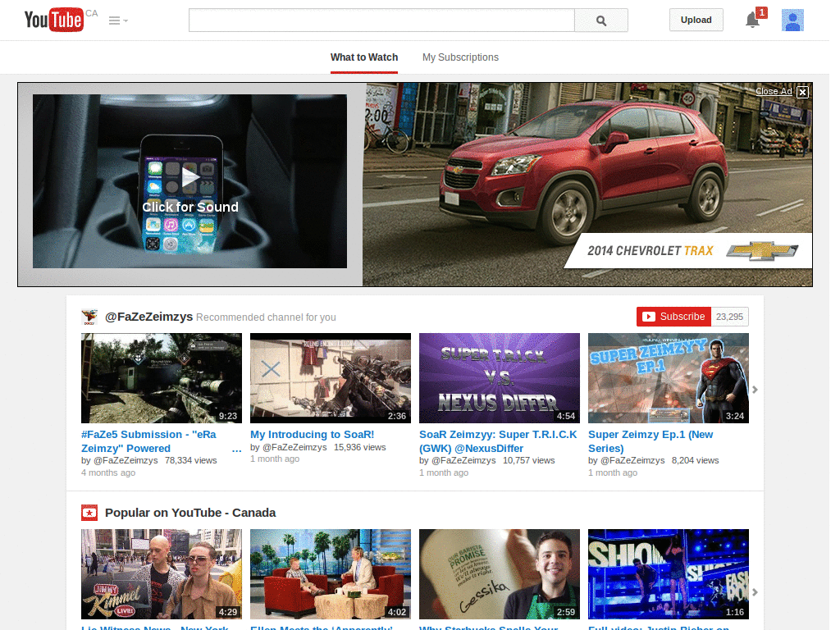Click the '4 months ago' text
This screenshot has height=630, width=840.
[x=108, y=473]
